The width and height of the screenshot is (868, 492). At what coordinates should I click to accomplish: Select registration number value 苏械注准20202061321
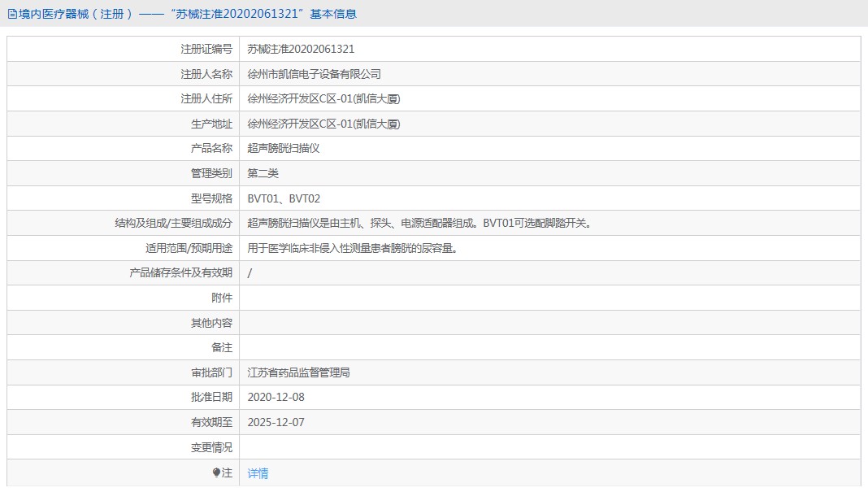[x=301, y=49]
